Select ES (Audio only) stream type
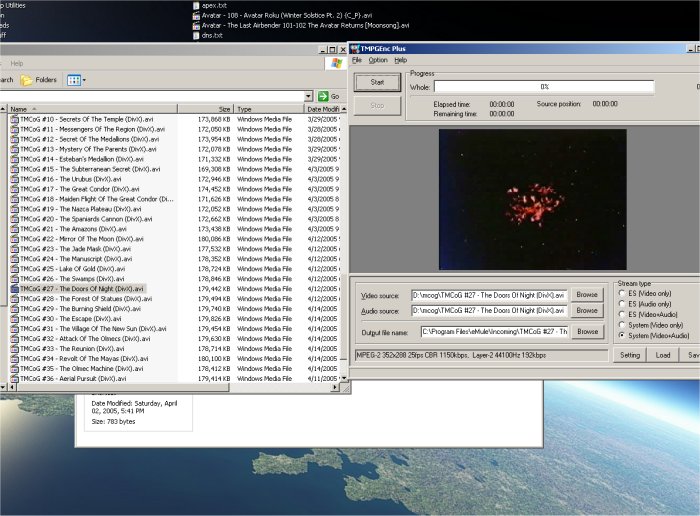The height and width of the screenshot is (516, 700). (x=621, y=304)
